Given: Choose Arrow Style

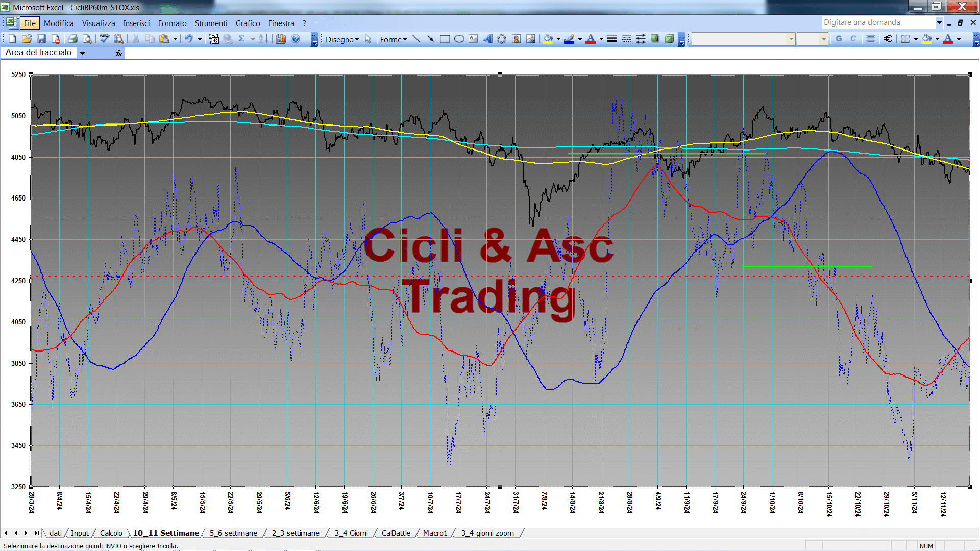Looking at the screenshot, I should [641, 39].
